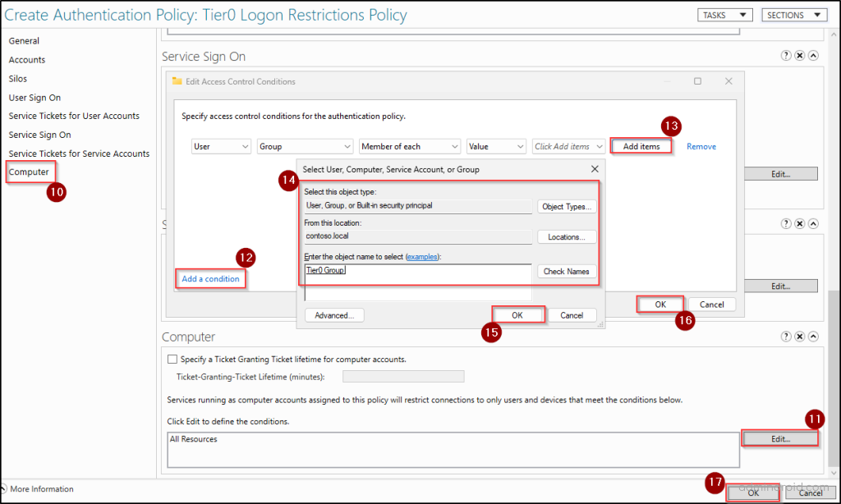Open the TASKS dropdown
The width and height of the screenshot is (841, 504).
[x=724, y=14]
